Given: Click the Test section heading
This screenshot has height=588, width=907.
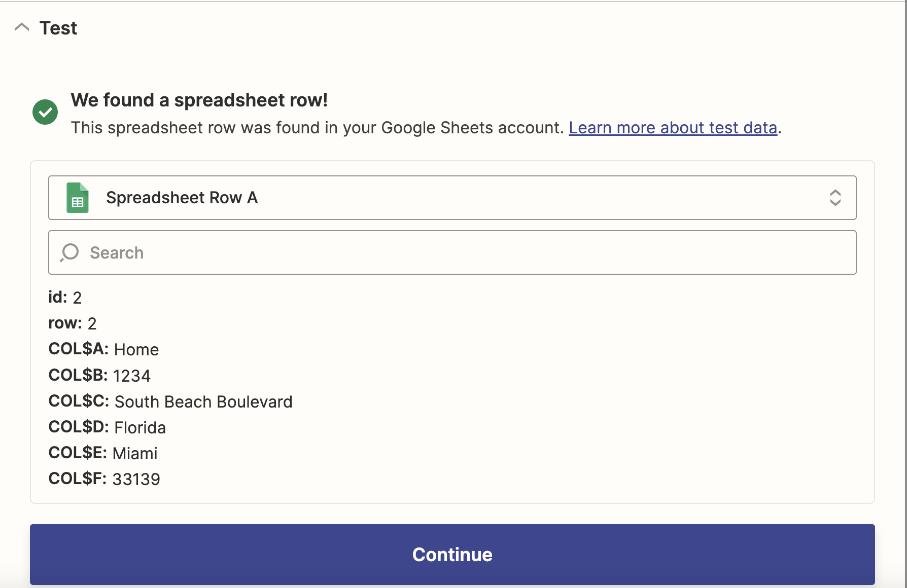Looking at the screenshot, I should 58,28.
